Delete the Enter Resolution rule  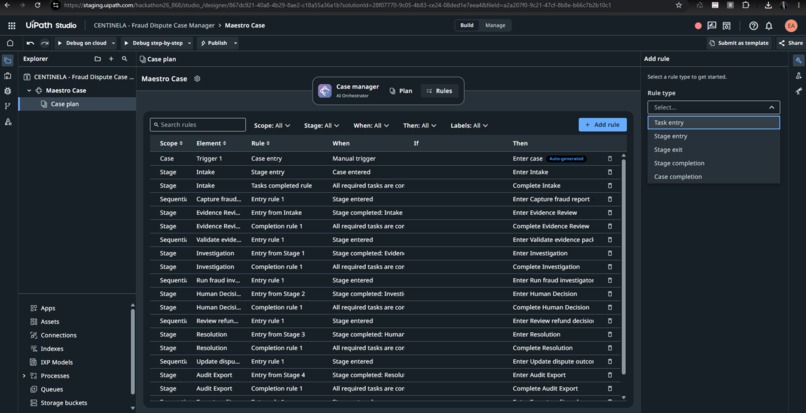610,334
